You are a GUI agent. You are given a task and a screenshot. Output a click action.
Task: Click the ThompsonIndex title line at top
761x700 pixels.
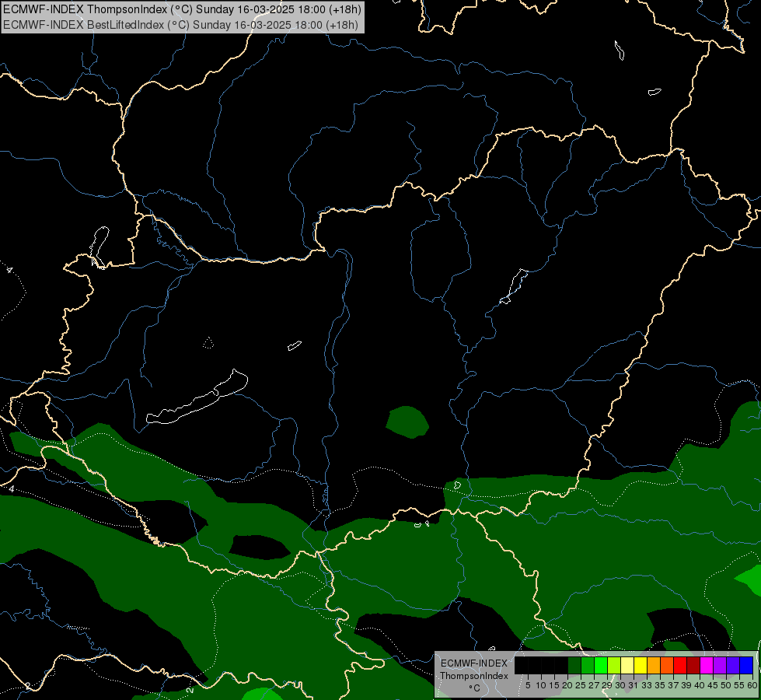tap(182, 9)
